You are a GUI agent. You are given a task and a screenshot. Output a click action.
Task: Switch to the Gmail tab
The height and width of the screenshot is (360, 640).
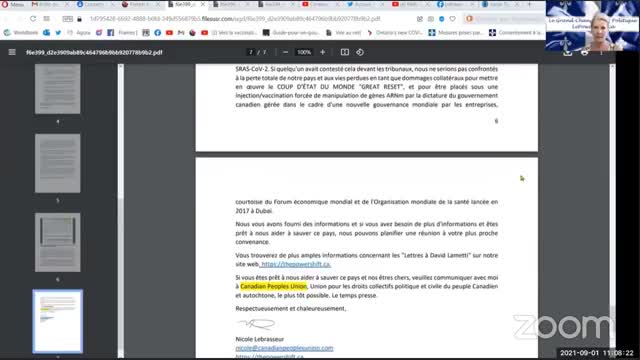tap(50, 4)
